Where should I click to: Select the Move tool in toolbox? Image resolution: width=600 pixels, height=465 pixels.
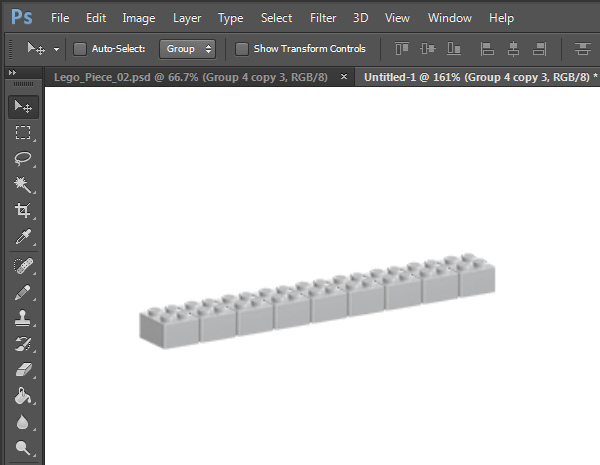click(x=23, y=106)
